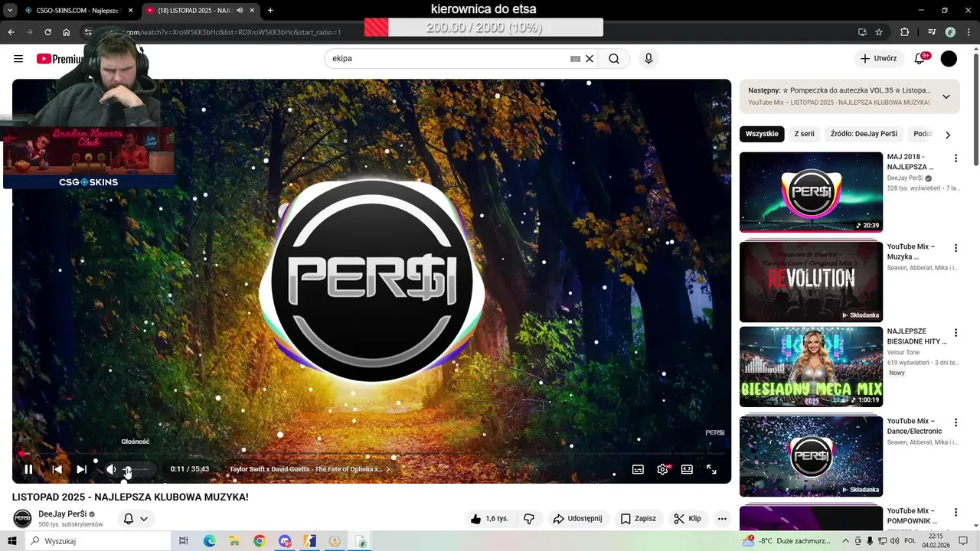
Task: Select the Źródło: DeeJay Per$i chip
Action: pos(864,134)
